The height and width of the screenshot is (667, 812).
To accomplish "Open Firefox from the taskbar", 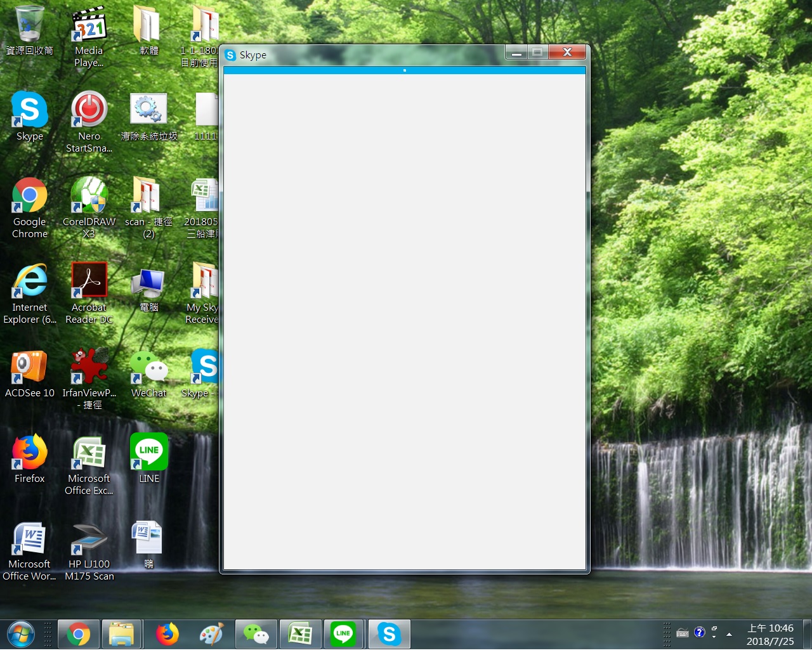I will point(167,634).
